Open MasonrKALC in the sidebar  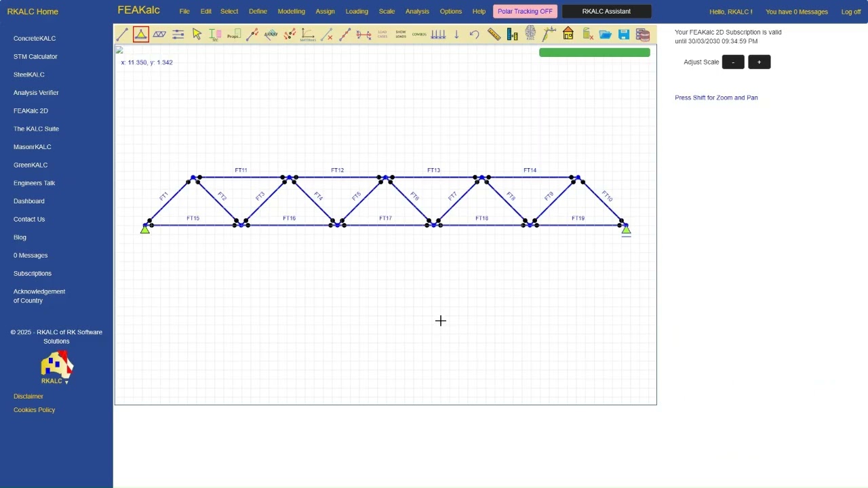click(33, 147)
